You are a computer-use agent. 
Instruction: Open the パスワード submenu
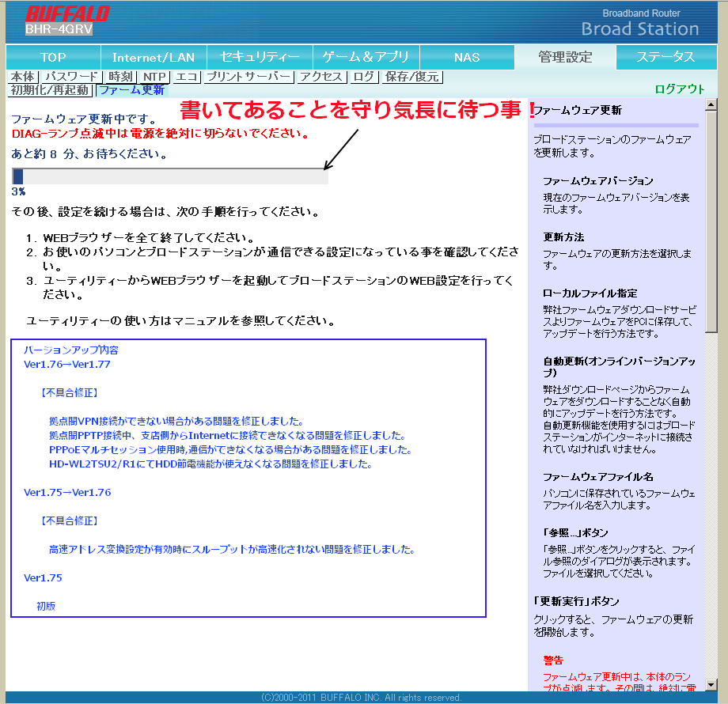[72, 77]
